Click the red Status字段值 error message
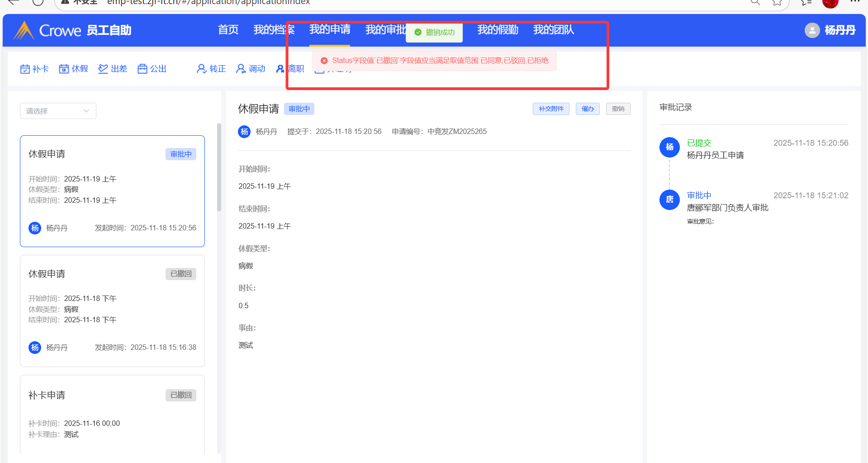Viewport: 868px width, 463px height. pos(440,61)
